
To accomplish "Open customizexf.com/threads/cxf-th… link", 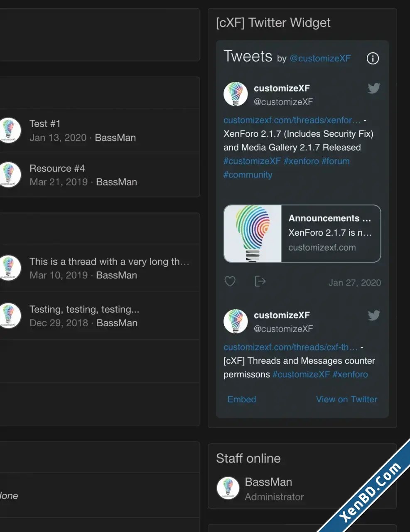I will pyautogui.click(x=290, y=347).
